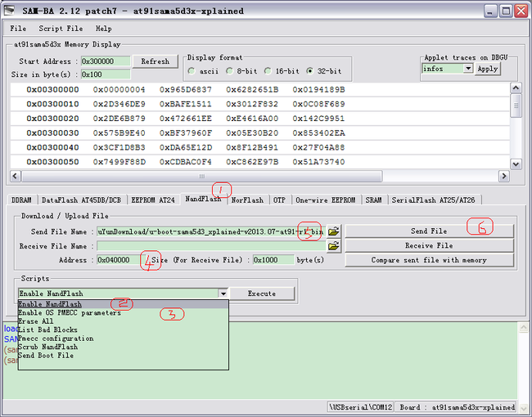Click the value 0xE4616A00
The image size is (532, 417).
[252, 119]
